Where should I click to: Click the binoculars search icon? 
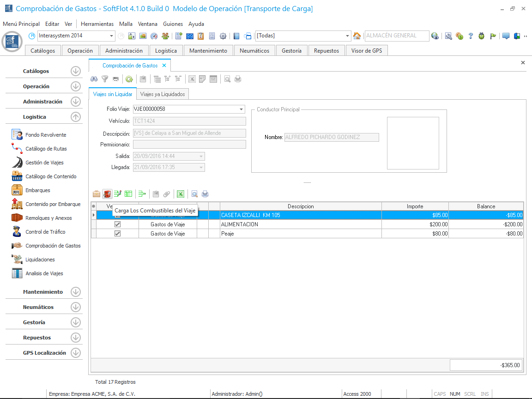coord(94,79)
